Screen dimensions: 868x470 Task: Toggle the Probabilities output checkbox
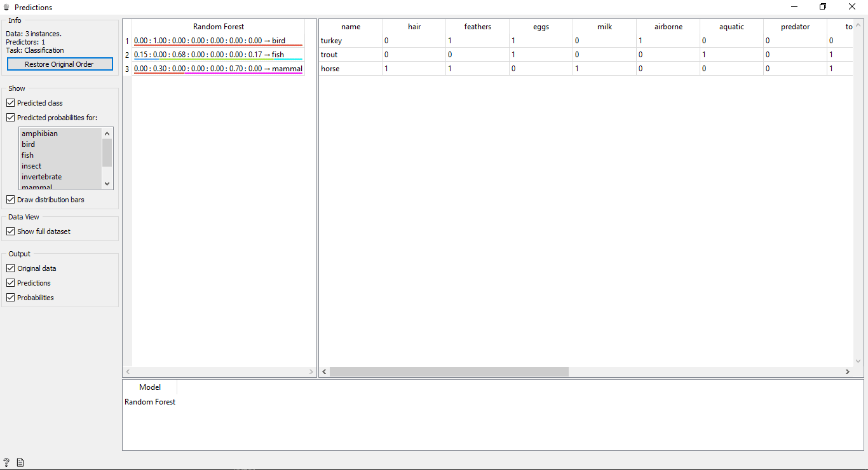point(10,298)
